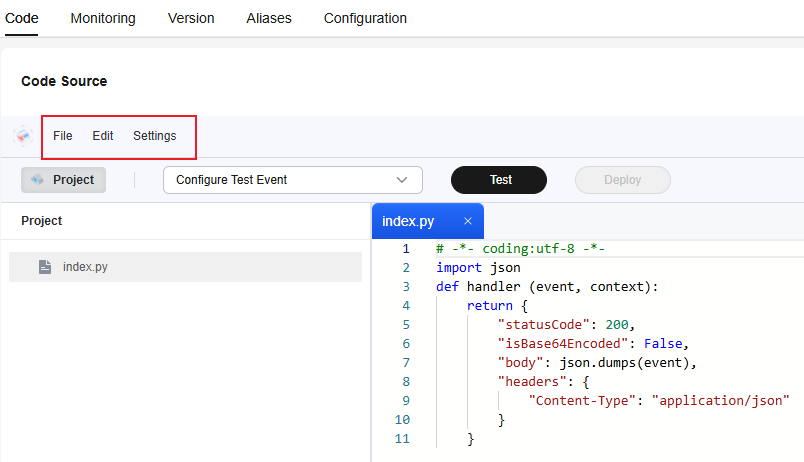Click the editor logo icon beside File menu
Viewport: 804px width, 462px height.
pyautogui.click(x=23, y=136)
